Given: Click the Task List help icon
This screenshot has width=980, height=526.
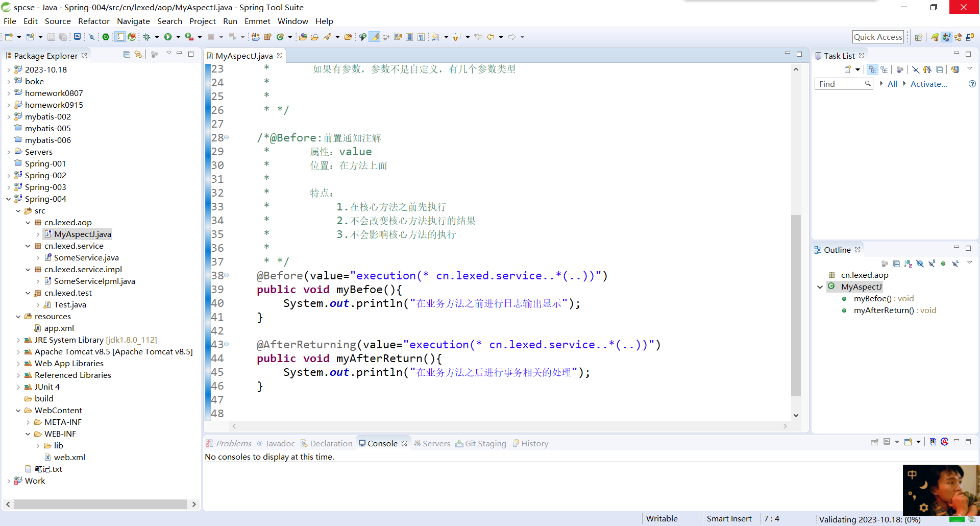Looking at the screenshot, I should click(972, 84).
